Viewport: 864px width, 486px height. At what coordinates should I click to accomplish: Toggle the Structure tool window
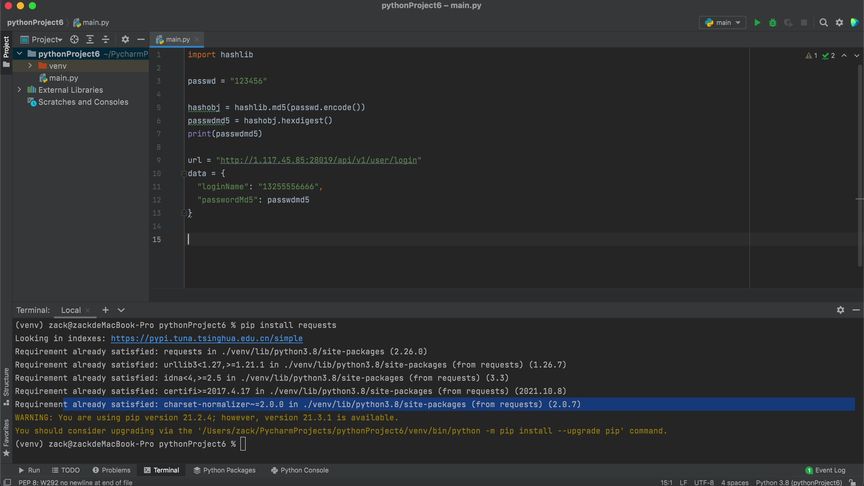click(x=6, y=383)
